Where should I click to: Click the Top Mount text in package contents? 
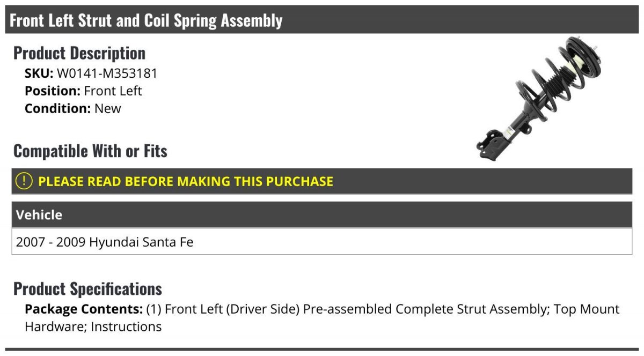point(587,309)
